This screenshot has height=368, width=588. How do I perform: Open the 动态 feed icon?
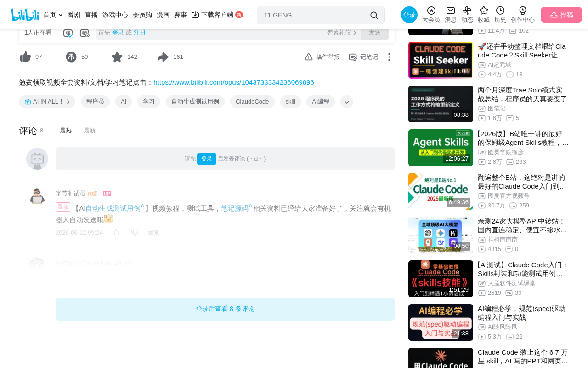[467, 11]
